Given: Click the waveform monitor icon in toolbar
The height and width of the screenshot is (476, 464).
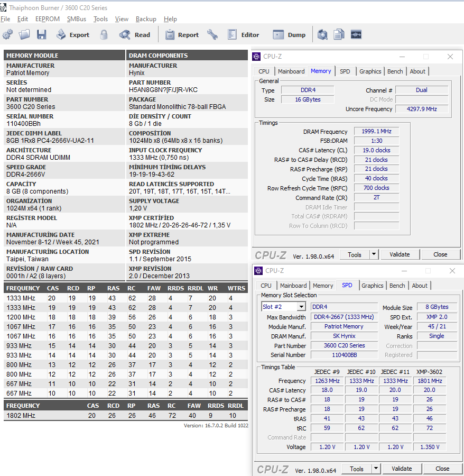Looking at the screenshot, I should pyautogui.click(x=356, y=35).
